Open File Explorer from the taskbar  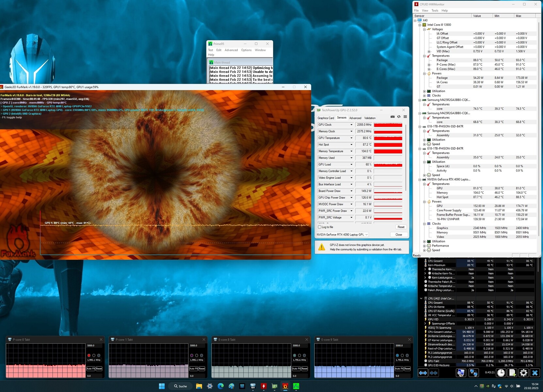(199, 386)
